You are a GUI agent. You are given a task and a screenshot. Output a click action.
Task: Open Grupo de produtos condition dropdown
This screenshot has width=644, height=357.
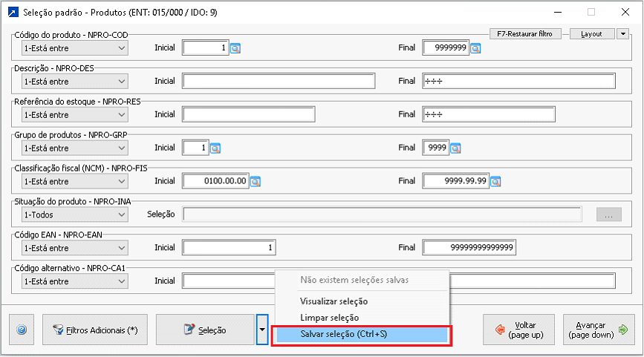(x=75, y=148)
